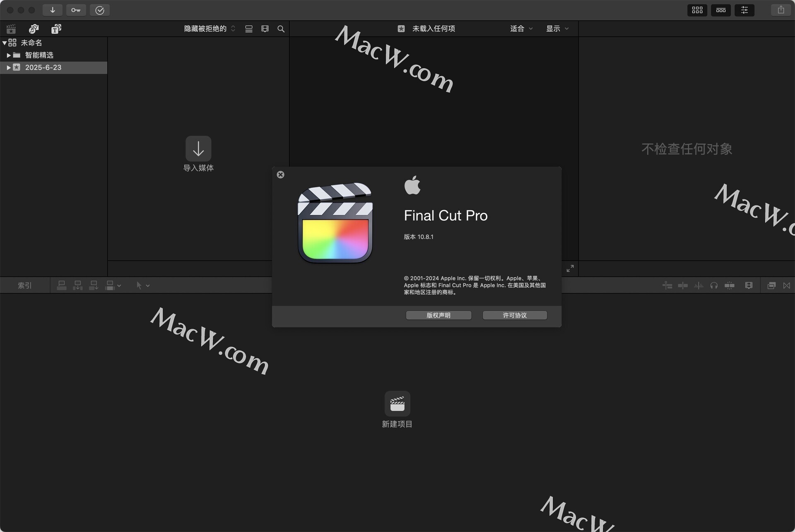Expand the 智能精选 folder

9,55
